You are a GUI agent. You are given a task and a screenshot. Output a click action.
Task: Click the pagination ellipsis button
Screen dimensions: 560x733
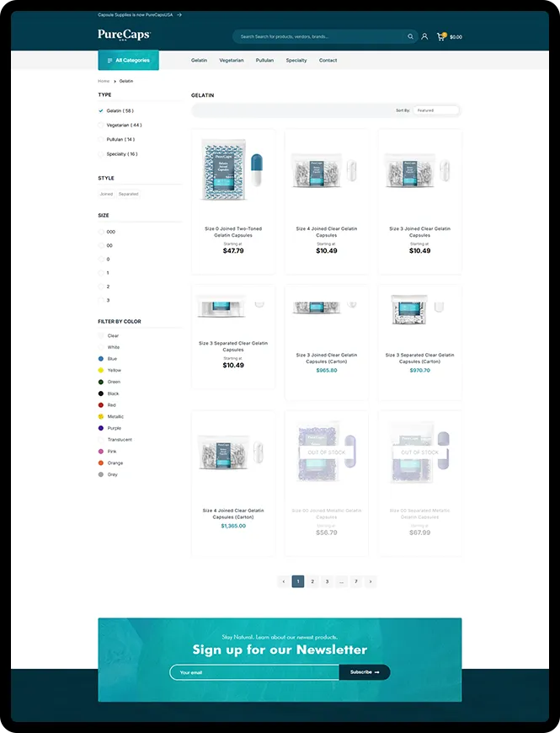341,581
